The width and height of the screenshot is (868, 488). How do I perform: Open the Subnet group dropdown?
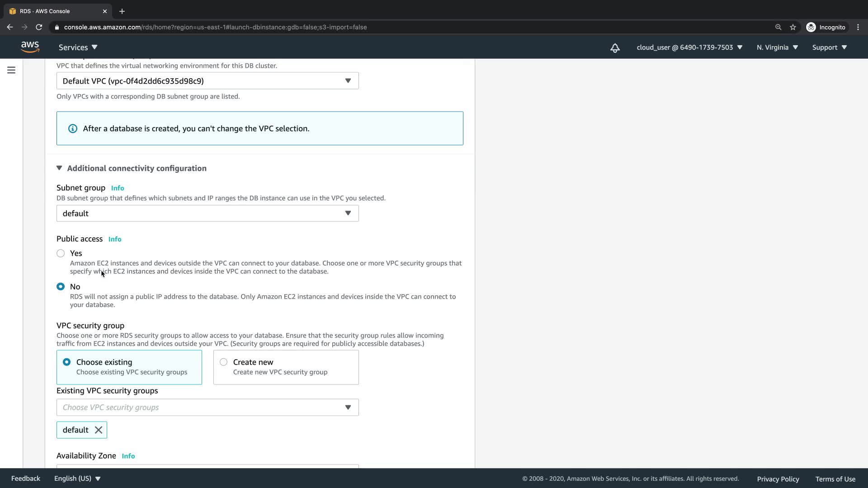208,213
